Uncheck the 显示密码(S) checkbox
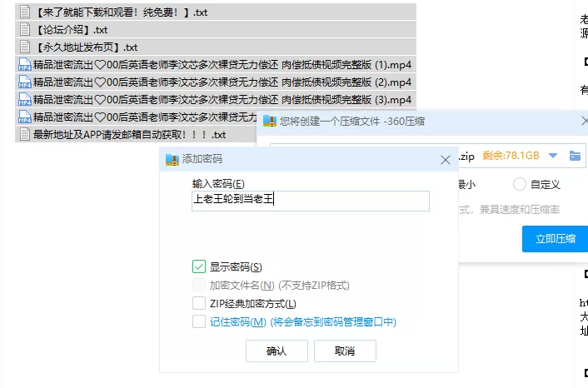Viewport: 588px width, 388px height. pyautogui.click(x=199, y=266)
